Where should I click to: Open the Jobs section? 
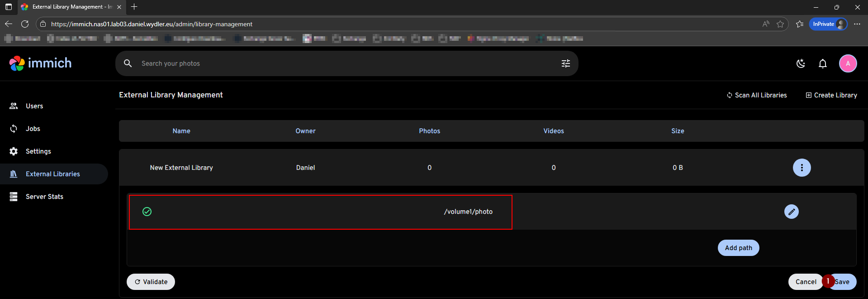33,129
